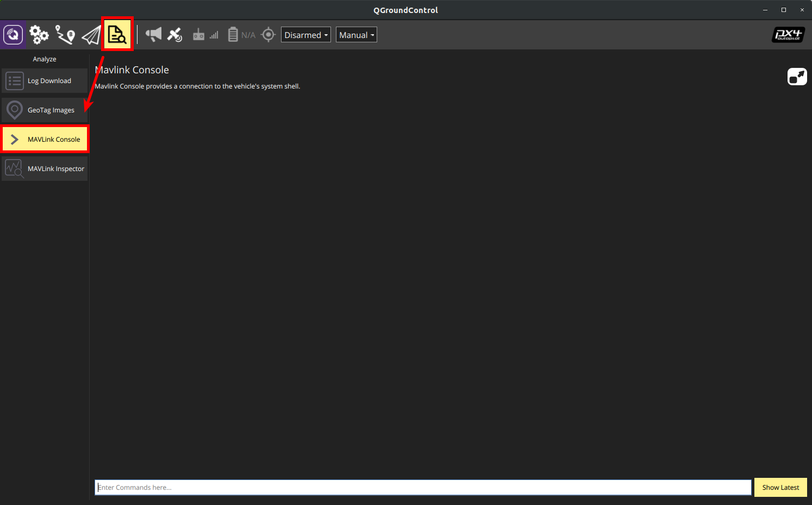Show GPS satellite status icon
Image resolution: width=812 pixels, height=505 pixels.
175,35
